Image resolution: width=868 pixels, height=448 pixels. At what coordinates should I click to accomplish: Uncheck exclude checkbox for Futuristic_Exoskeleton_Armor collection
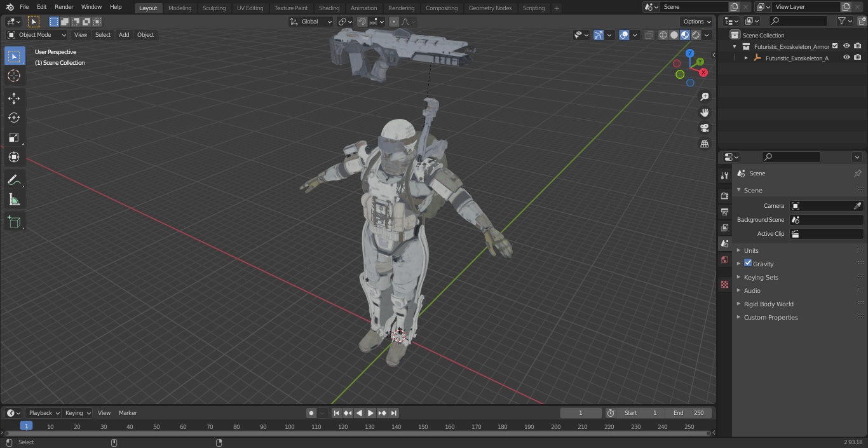[835, 46]
